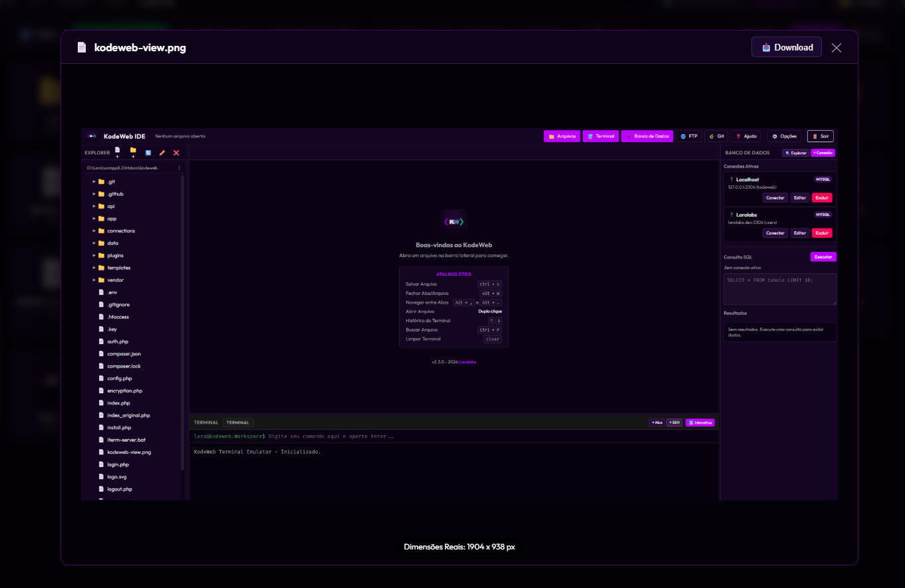905x588 pixels.
Task: Open Opções settings
Action: click(x=784, y=136)
